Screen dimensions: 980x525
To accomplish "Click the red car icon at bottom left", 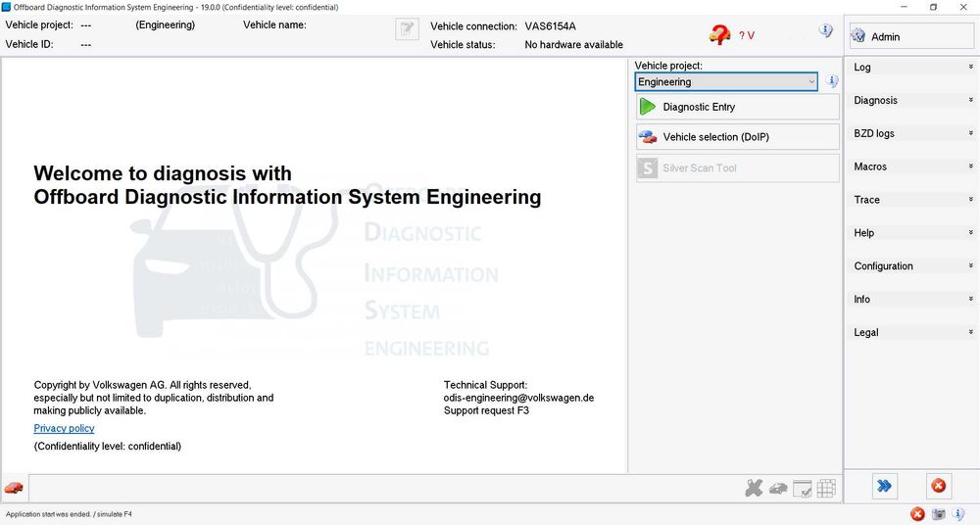I will click(x=14, y=488).
